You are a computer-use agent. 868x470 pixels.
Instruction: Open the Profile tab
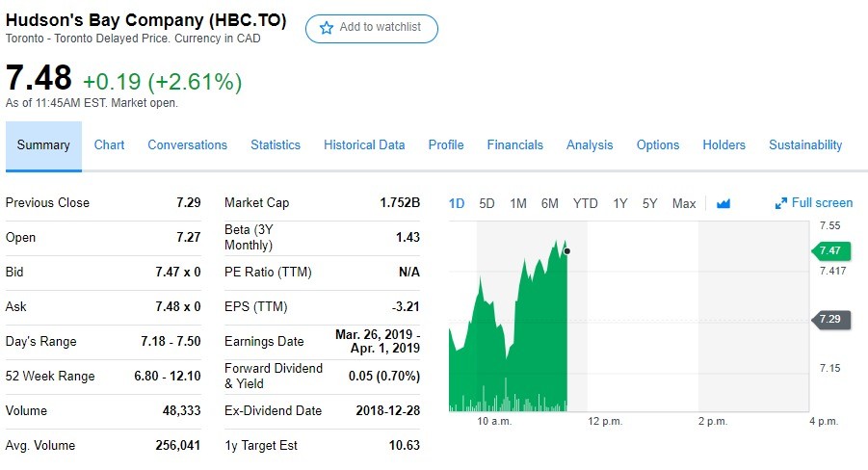click(446, 145)
